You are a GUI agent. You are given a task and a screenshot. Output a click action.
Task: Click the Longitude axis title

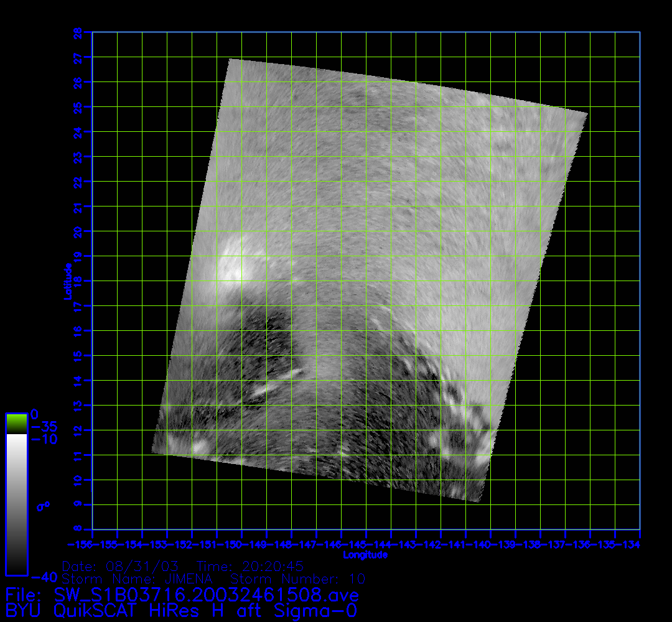(x=365, y=554)
